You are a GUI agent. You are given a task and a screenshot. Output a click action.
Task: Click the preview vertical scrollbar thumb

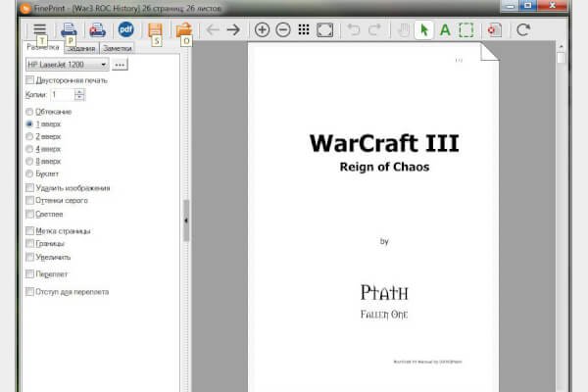[561, 59]
